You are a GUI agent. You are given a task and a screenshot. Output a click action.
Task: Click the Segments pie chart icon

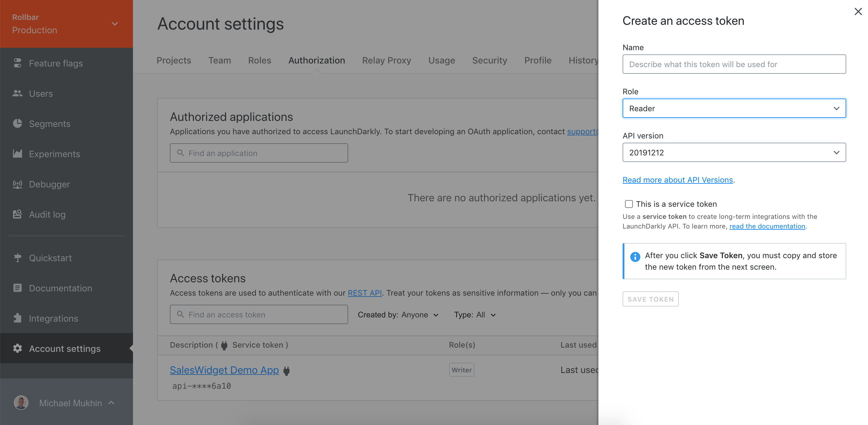pos(17,123)
